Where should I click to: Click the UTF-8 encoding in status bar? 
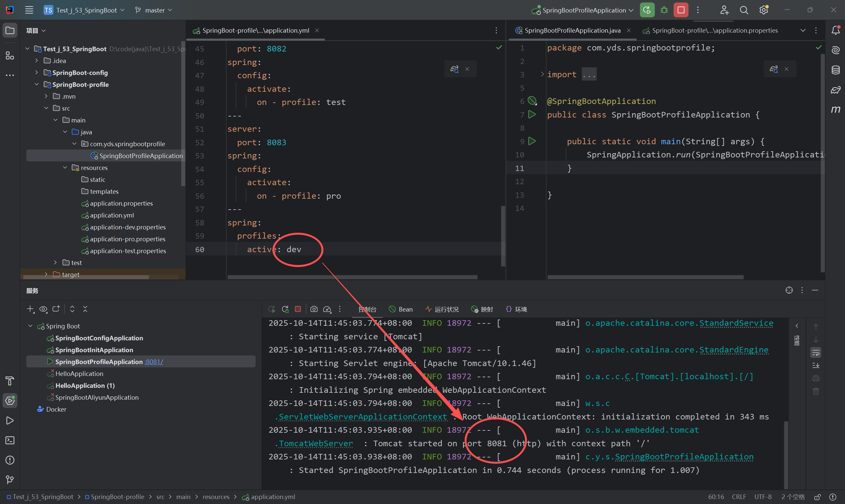pyautogui.click(x=763, y=497)
